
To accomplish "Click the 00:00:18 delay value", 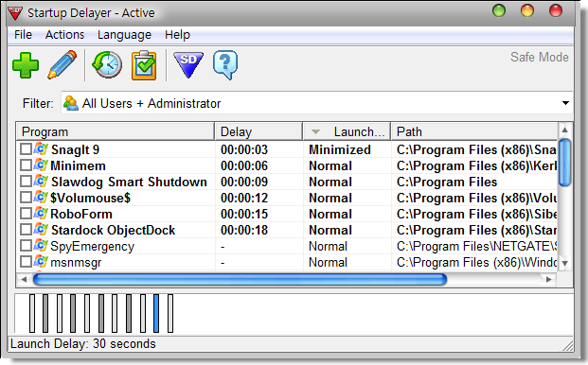I will coord(244,230).
